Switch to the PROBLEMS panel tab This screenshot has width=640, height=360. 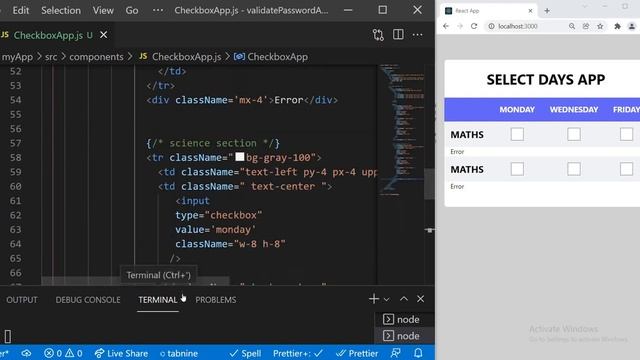pyautogui.click(x=216, y=300)
